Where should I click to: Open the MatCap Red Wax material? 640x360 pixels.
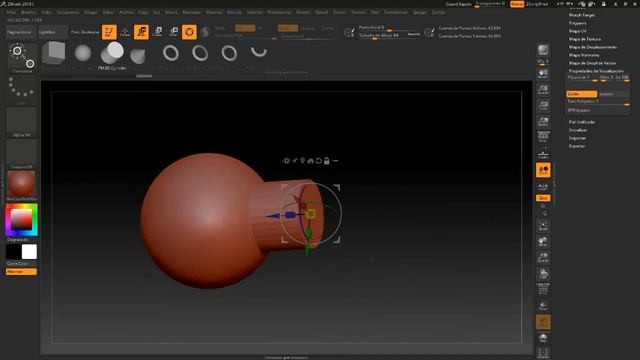[21, 186]
